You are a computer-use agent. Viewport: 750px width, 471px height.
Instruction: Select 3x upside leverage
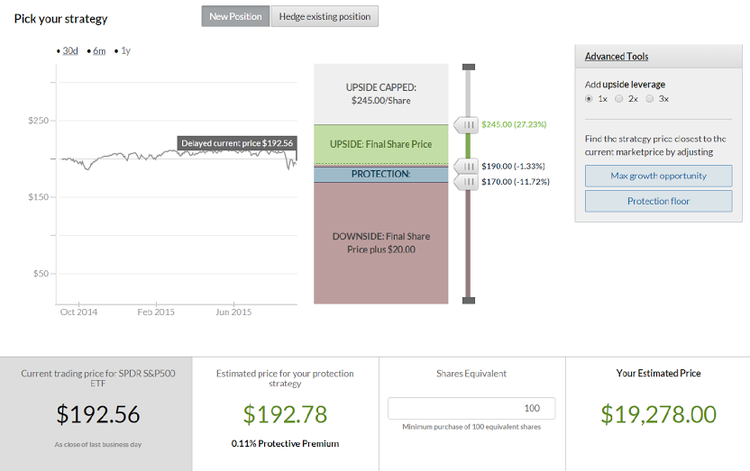649,99
